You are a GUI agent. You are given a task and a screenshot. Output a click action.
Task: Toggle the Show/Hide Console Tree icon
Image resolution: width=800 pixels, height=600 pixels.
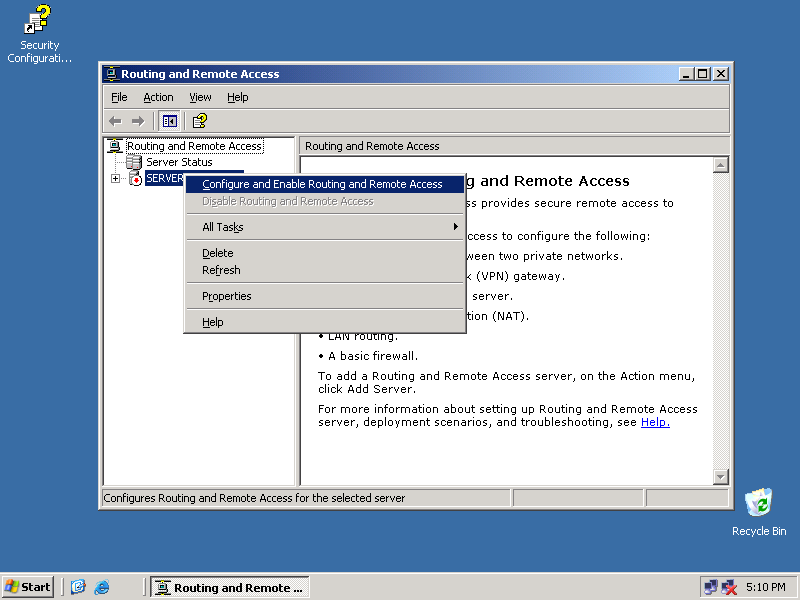click(169, 121)
